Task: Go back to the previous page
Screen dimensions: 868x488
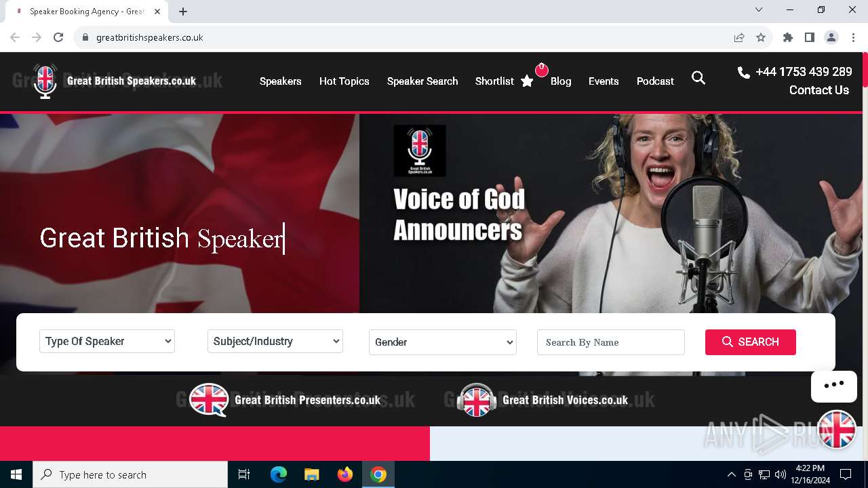Action: pos(15,37)
